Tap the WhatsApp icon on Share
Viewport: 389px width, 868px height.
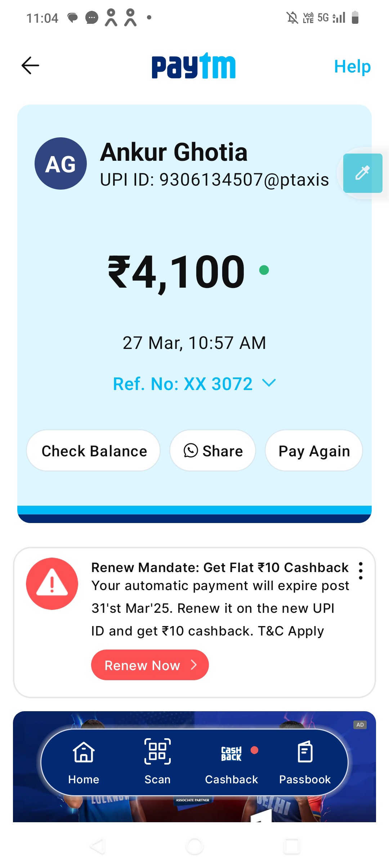(x=191, y=451)
